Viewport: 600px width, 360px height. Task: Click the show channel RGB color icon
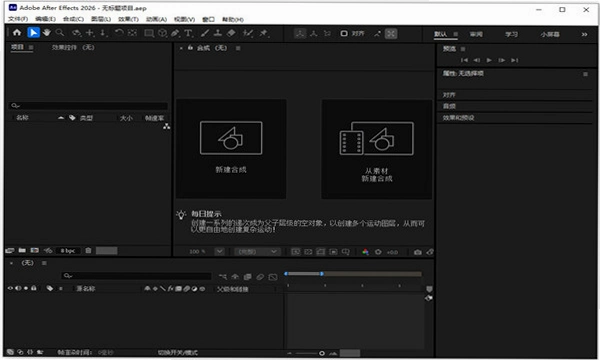(x=365, y=252)
